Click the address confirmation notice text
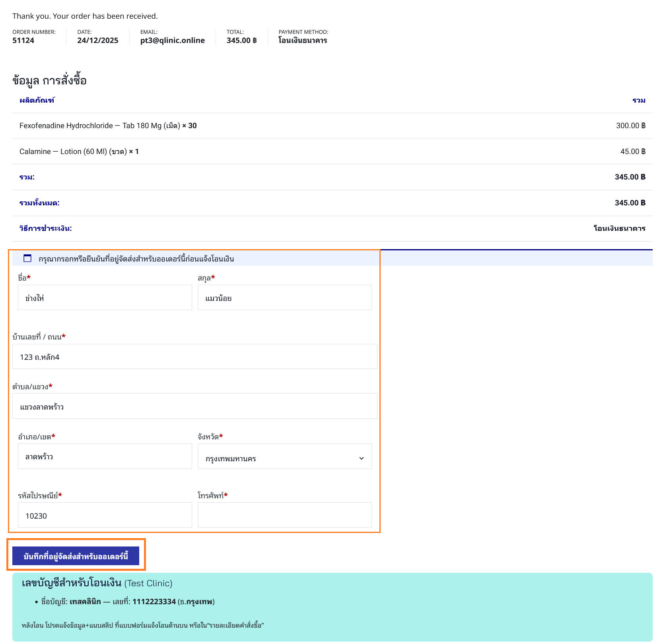 pos(136,259)
